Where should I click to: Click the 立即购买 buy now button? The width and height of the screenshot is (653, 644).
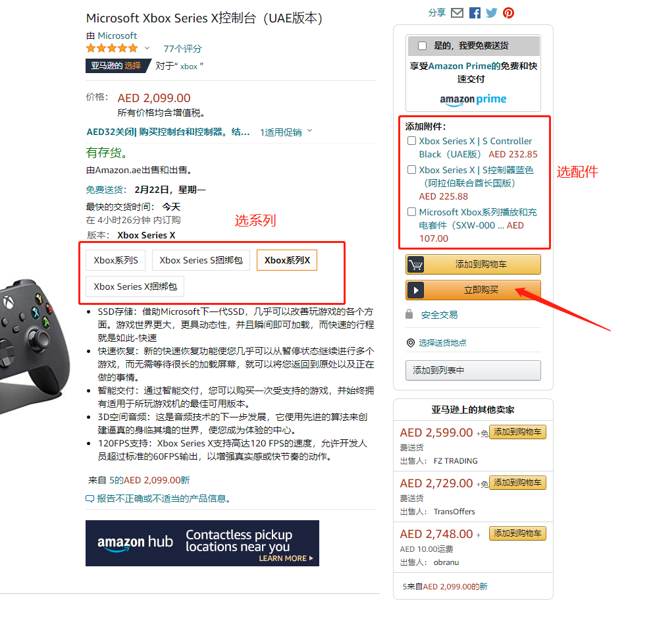click(473, 290)
